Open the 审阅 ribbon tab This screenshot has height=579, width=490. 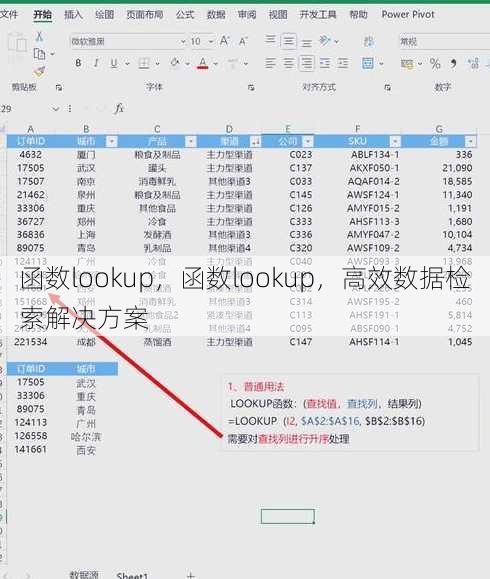coord(247,15)
